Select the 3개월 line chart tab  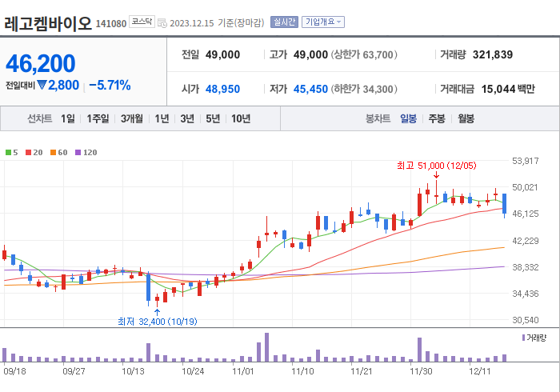point(132,118)
